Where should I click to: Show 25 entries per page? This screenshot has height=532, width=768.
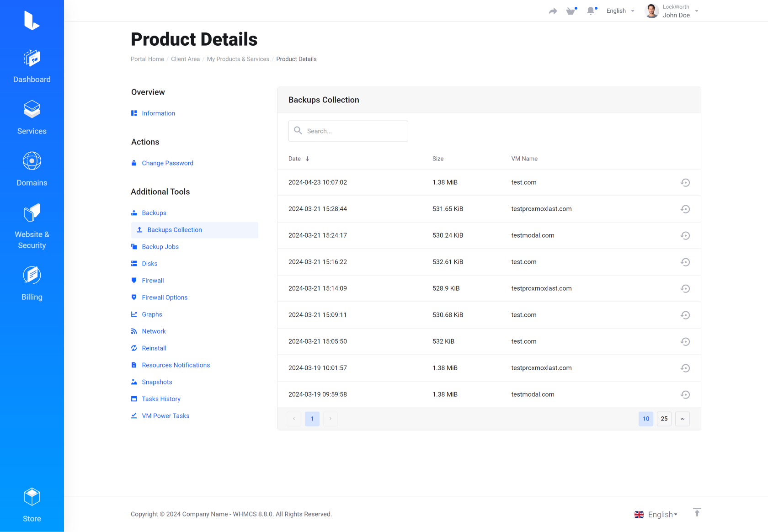click(664, 419)
